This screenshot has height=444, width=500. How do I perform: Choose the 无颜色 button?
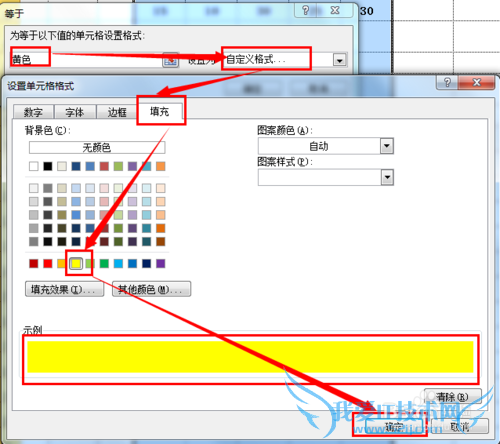coord(97,147)
